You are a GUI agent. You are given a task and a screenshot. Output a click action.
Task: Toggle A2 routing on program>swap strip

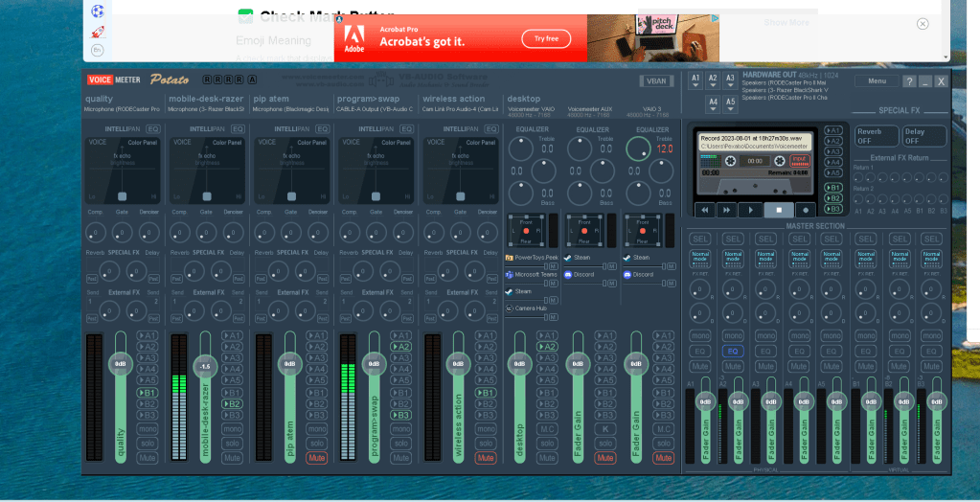(400, 347)
